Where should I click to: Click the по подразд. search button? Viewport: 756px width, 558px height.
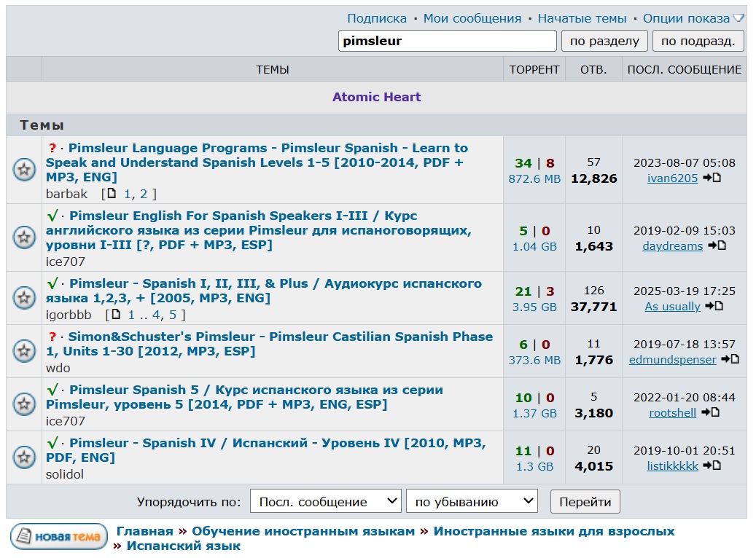(x=698, y=41)
